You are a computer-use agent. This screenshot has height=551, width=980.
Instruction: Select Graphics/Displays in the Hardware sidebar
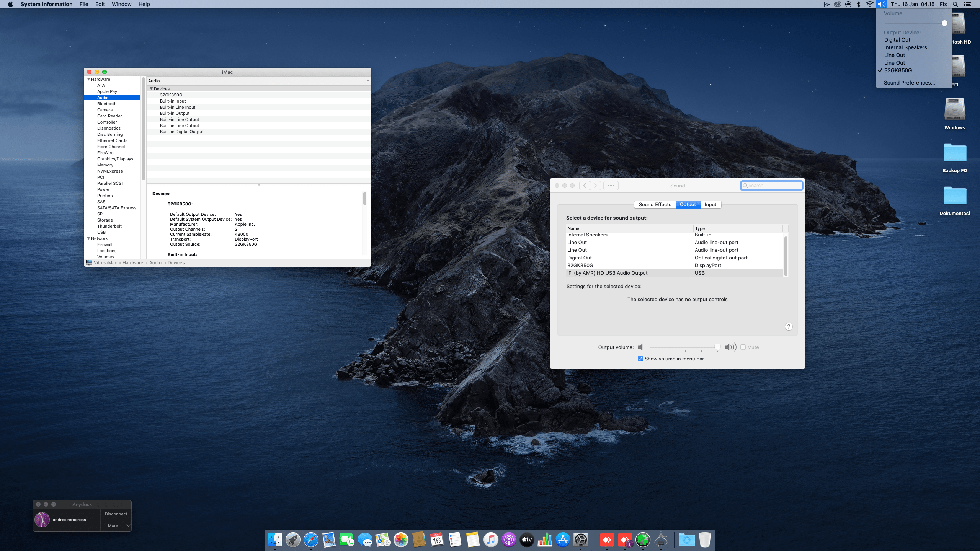115,159
